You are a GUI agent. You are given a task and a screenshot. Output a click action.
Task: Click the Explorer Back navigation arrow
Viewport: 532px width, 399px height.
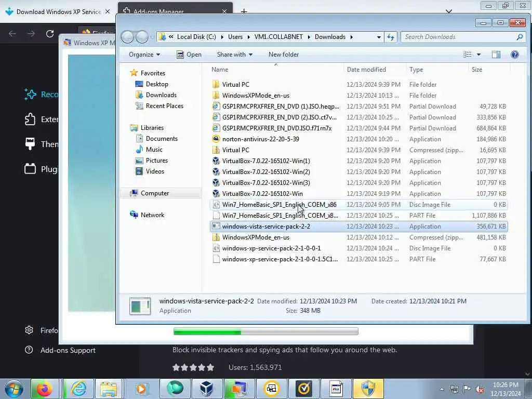click(128, 37)
